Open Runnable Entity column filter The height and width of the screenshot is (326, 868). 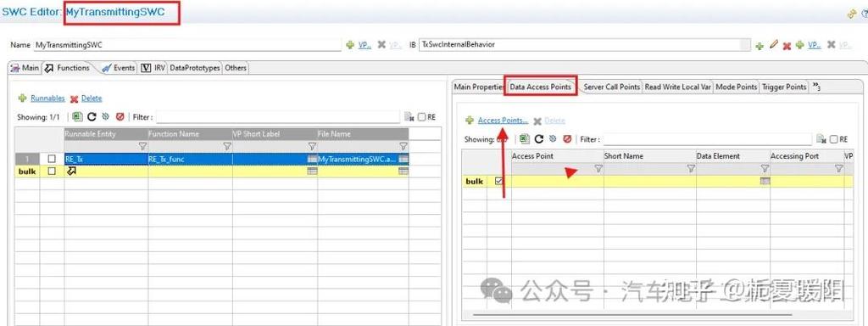pyautogui.click(x=142, y=147)
